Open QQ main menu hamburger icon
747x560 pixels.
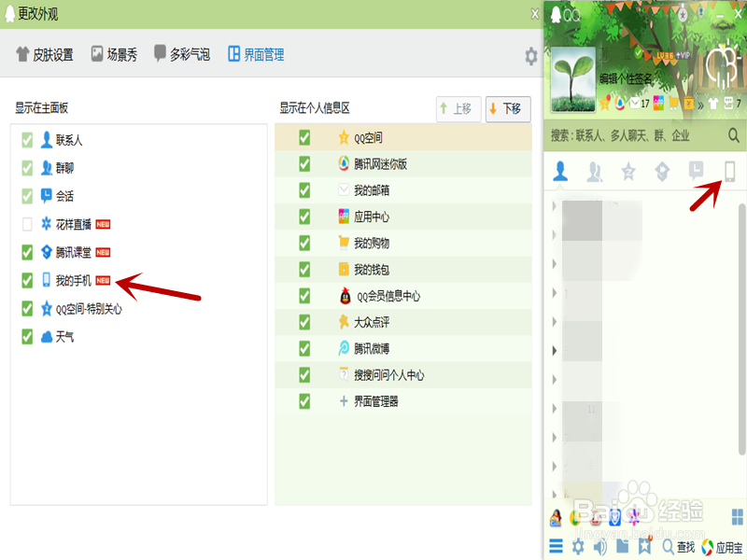[556, 546]
